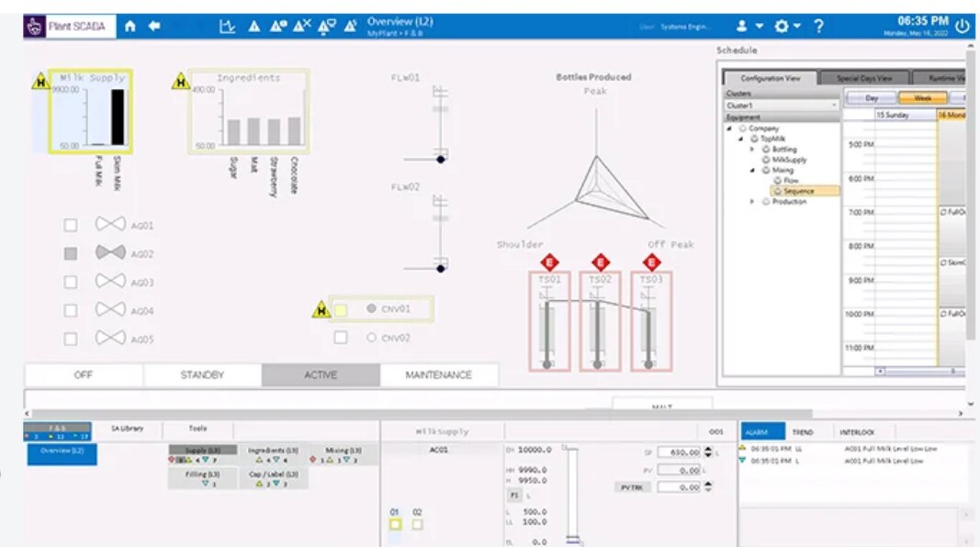This screenshot has width=980, height=547.
Task: Click the power shutdown icon
Action: (963, 27)
